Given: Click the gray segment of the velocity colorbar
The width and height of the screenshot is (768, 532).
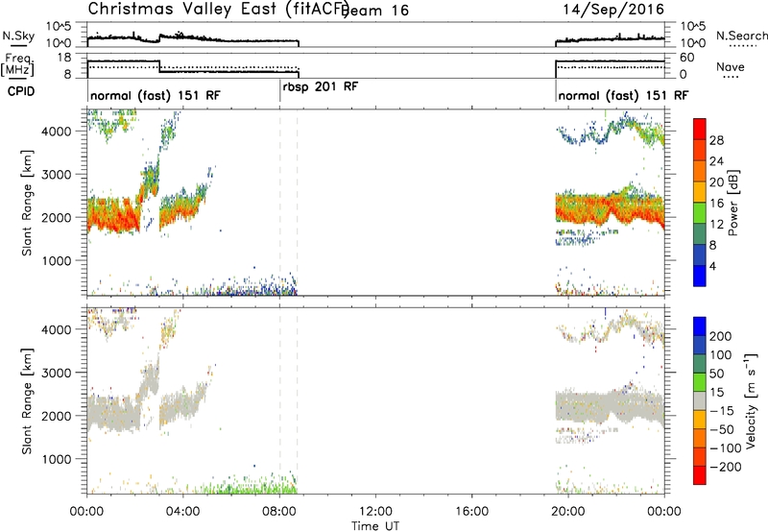Looking at the screenshot, I should [x=700, y=400].
